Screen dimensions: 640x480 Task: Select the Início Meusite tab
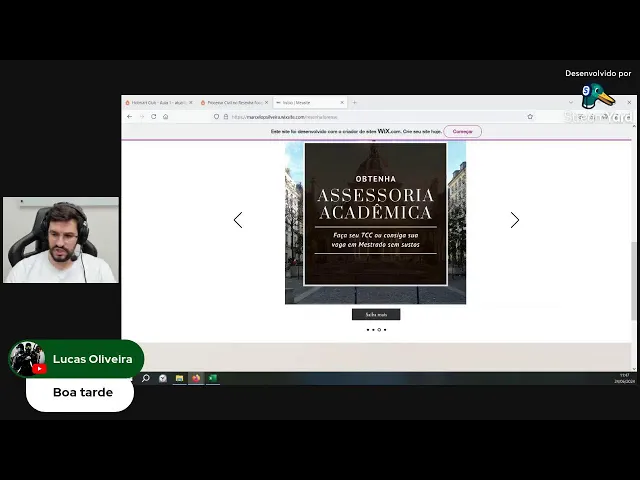(310, 102)
